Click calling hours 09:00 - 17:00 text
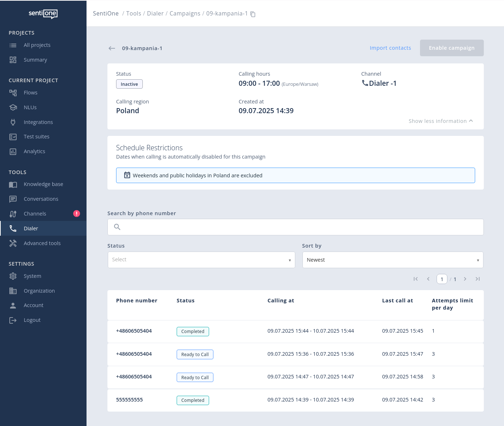Viewport: 504px width, 426px height. (x=259, y=83)
